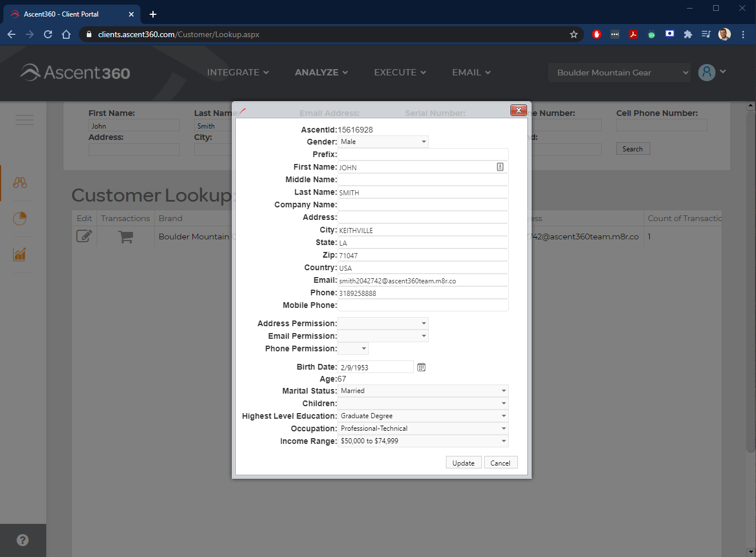Close the customer edit dialog
Screen dimensions: 756x557
pos(518,110)
